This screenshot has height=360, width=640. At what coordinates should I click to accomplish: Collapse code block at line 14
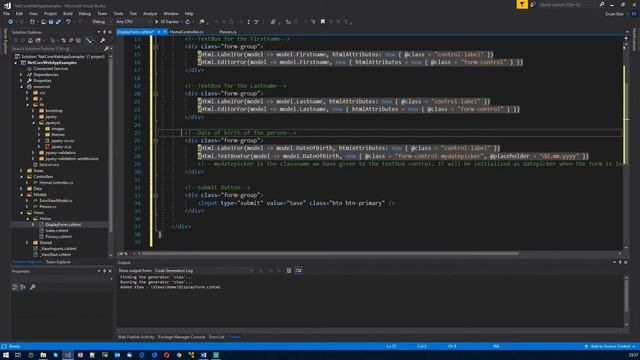(x=156, y=47)
